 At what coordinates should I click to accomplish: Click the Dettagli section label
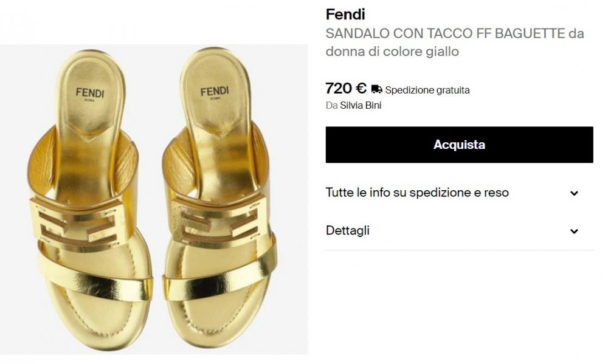tap(348, 231)
